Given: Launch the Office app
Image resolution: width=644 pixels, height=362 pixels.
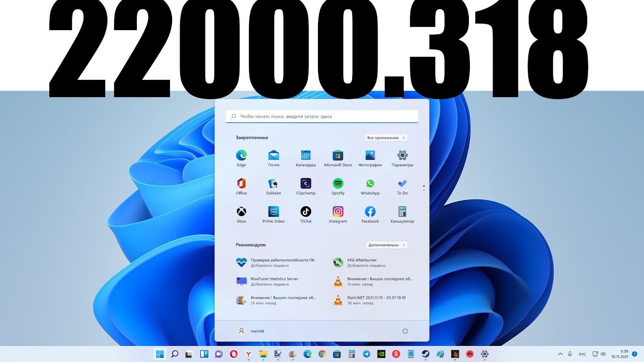Looking at the screenshot, I should 242,186.
